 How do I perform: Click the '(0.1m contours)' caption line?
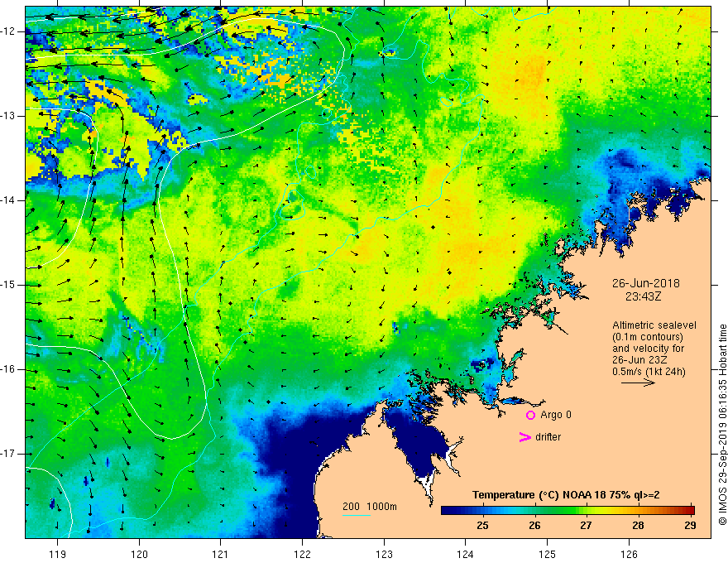[648, 337]
